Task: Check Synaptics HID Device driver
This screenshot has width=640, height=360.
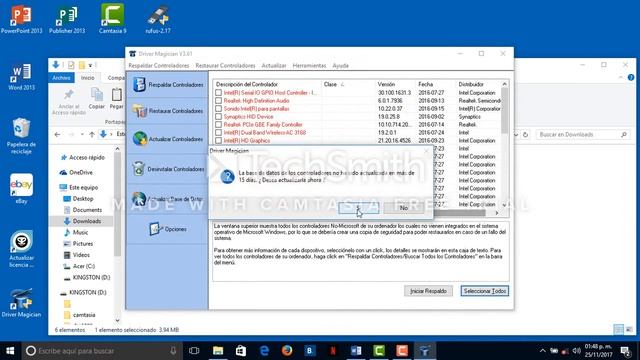Action: (218, 117)
